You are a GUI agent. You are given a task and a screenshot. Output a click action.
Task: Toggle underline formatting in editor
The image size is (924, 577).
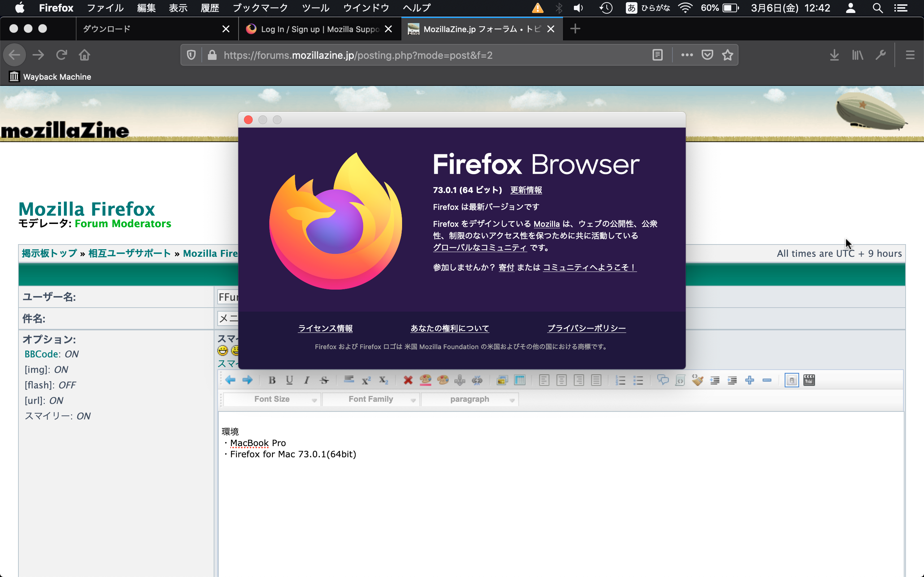(x=289, y=380)
